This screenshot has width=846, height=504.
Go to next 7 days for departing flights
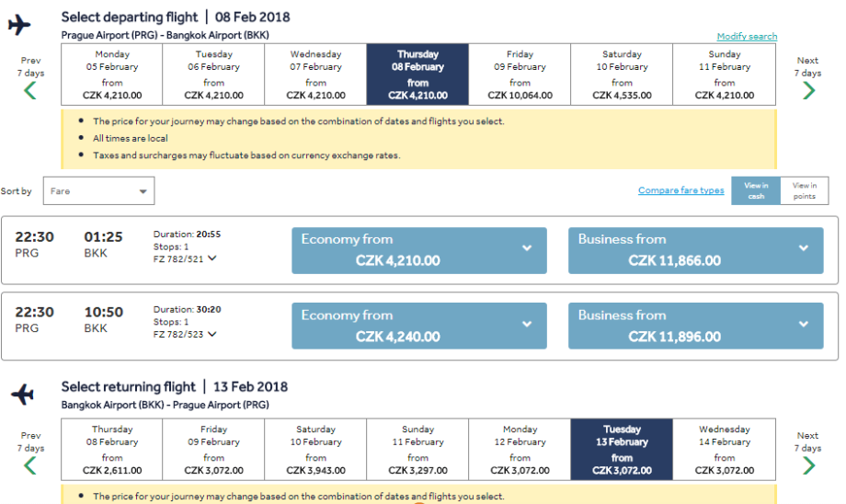[808, 89]
